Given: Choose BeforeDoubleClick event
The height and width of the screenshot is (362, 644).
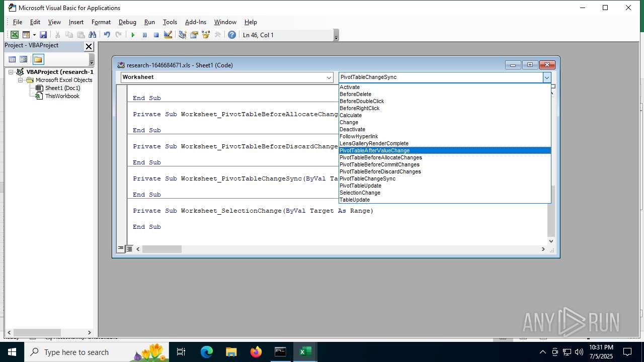Looking at the screenshot, I should coord(445,101).
